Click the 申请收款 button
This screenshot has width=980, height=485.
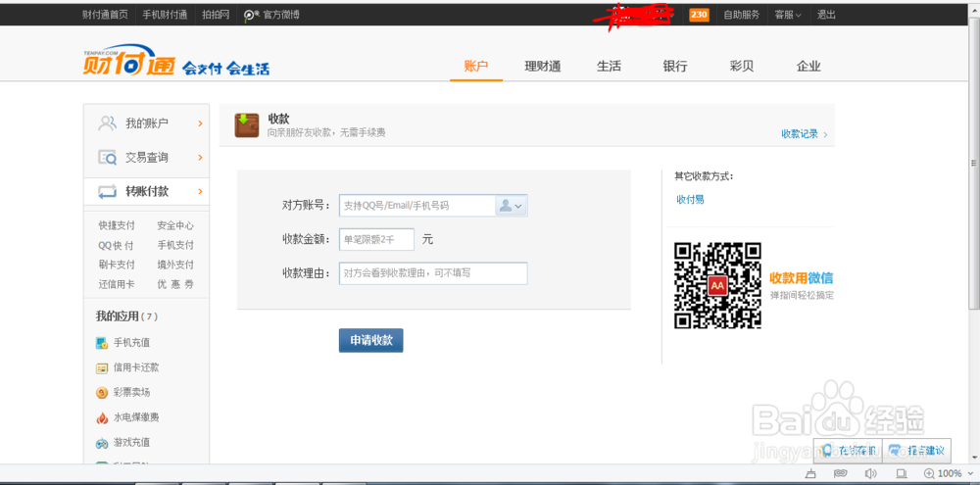coord(371,341)
